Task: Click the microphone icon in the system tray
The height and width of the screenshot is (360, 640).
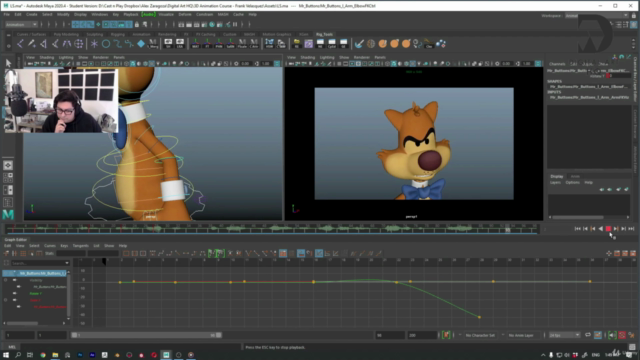Action: coord(551,355)
